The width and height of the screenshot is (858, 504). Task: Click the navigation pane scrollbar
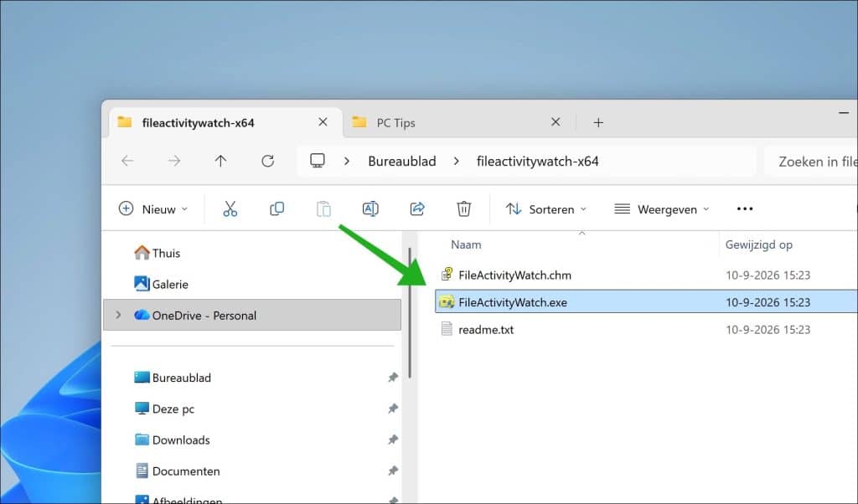coord(409,312)
